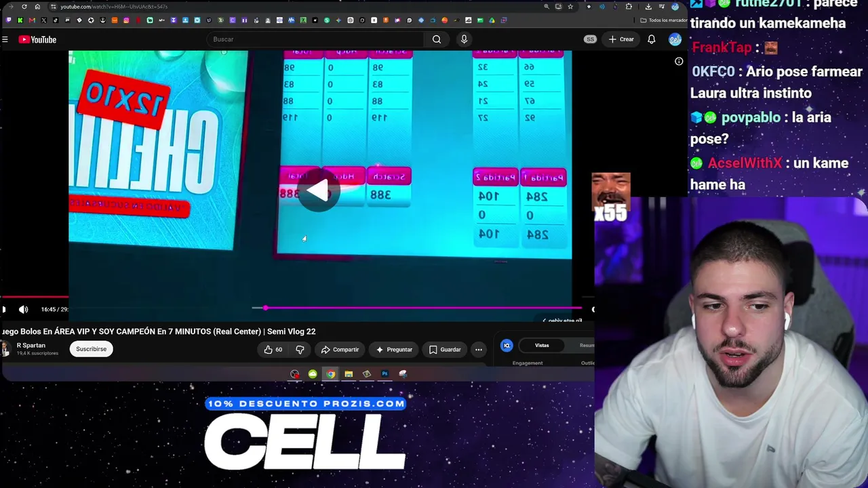Open the Google Drive bookmark

492,20
